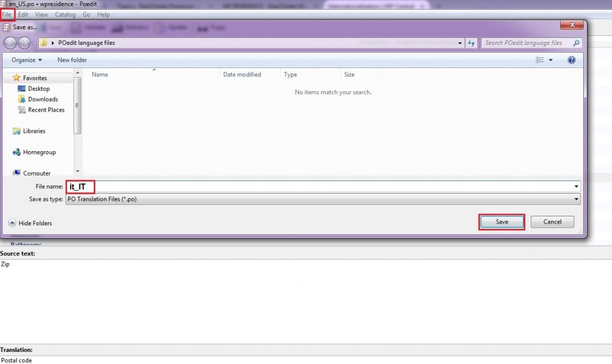Select Favorites in the navigation pane

pyautogui.click(x=35, y=78)
